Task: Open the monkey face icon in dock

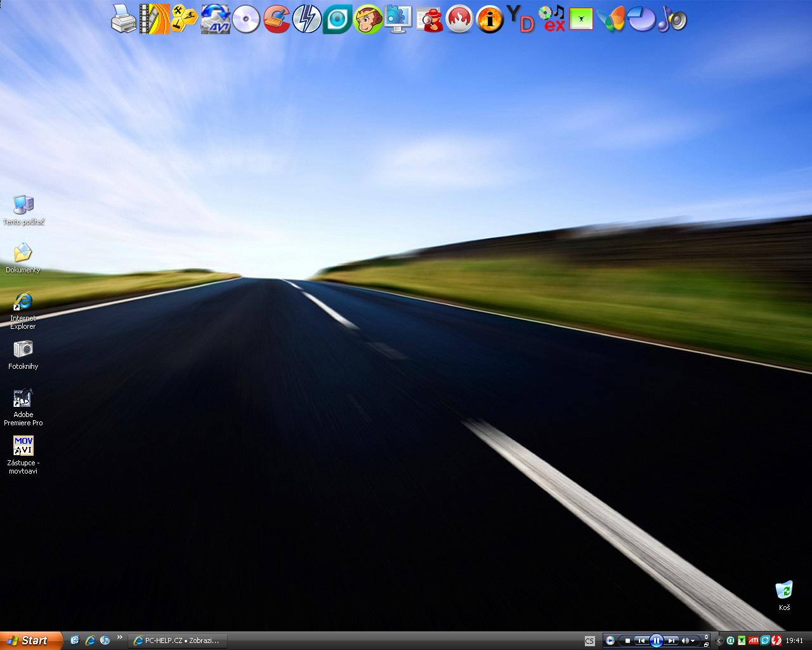Action: [368, 19]
